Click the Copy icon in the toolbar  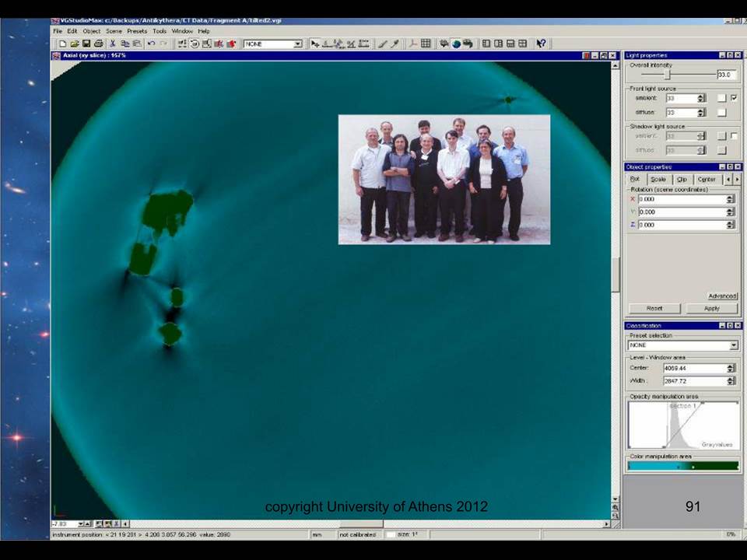(124, 44)
